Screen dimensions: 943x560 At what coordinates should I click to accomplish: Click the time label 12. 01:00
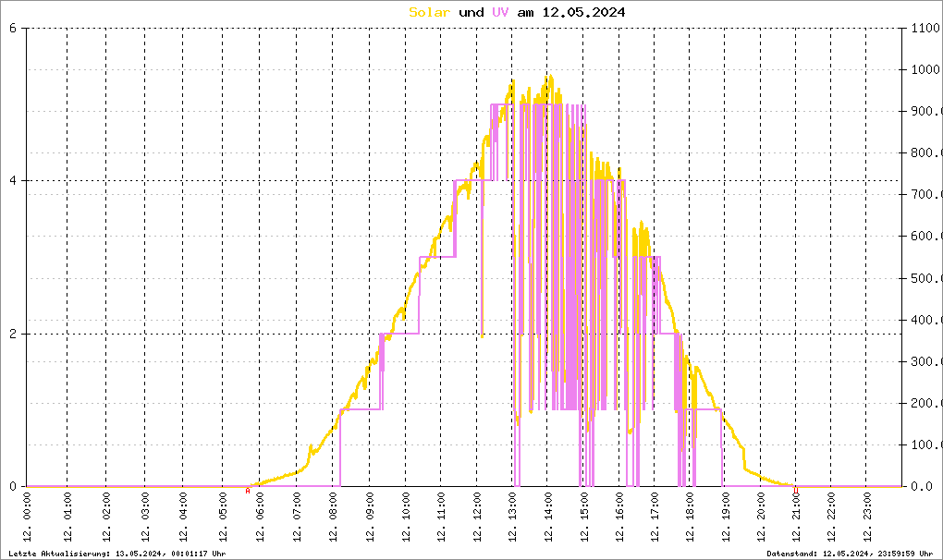67,517
